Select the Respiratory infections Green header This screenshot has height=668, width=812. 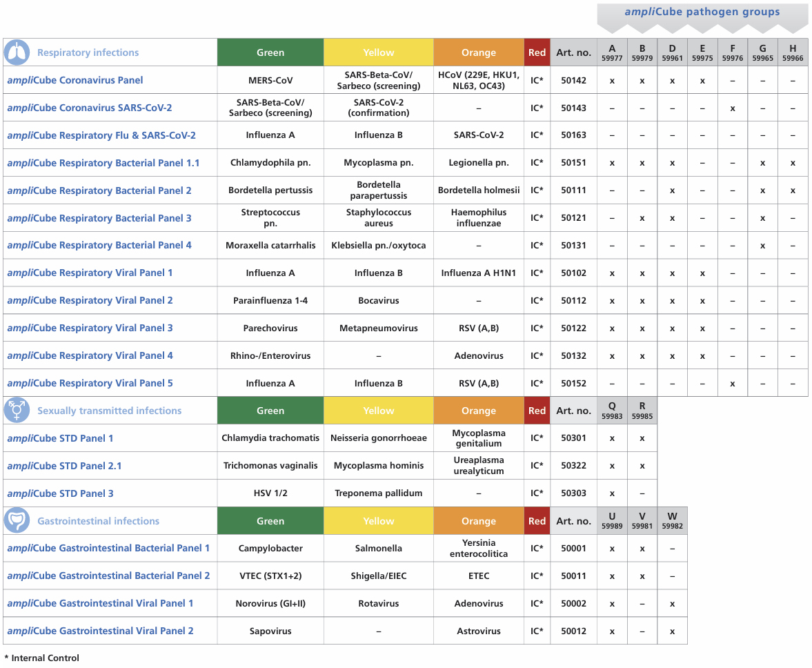tap(270, 52)
